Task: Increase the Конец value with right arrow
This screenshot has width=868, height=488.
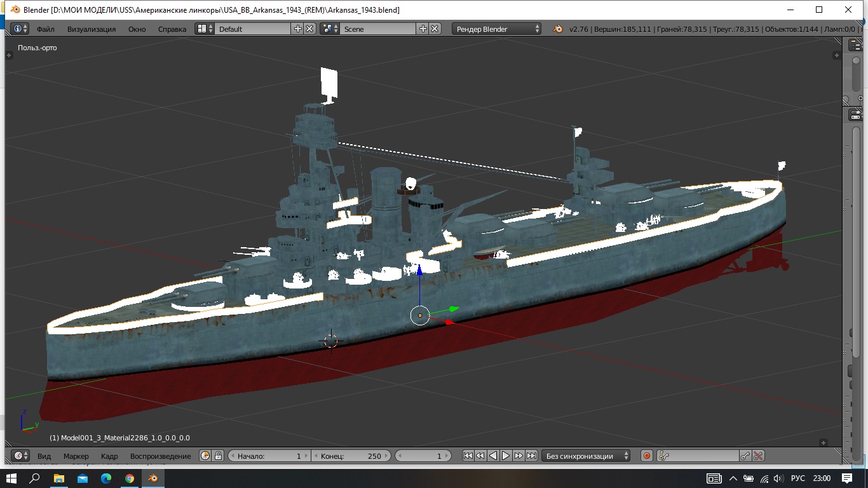Action: [x=386, y=456]
